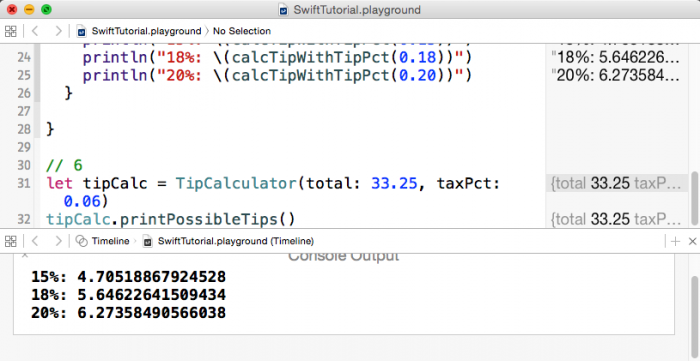Screen dimensions: 700x361
Task: Add assistant editor with plus button
Action: [675, 241]
